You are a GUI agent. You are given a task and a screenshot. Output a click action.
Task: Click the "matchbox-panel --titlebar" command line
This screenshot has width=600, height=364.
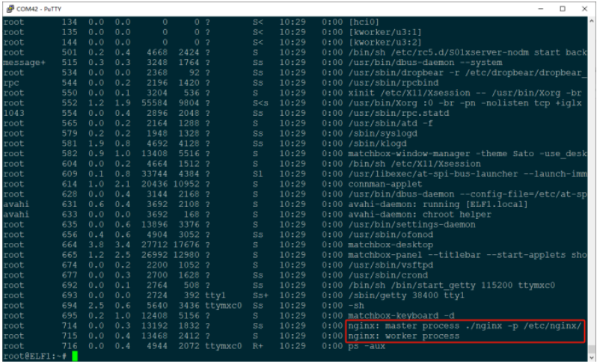(x=468, y=255)
